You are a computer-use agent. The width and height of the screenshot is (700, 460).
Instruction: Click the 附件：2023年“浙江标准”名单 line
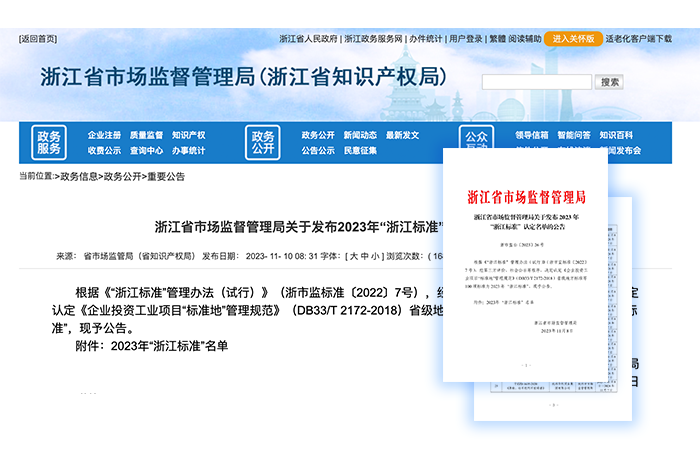(151, 346)
